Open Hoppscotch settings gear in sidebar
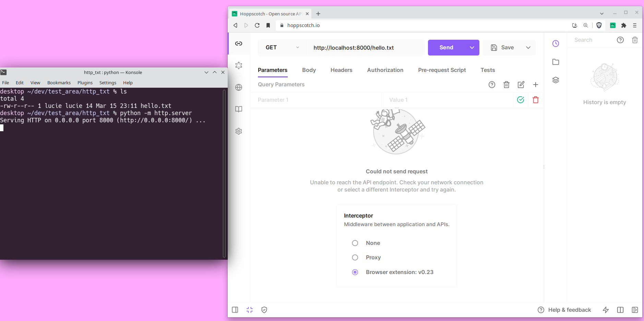 (x=239, y=131)
